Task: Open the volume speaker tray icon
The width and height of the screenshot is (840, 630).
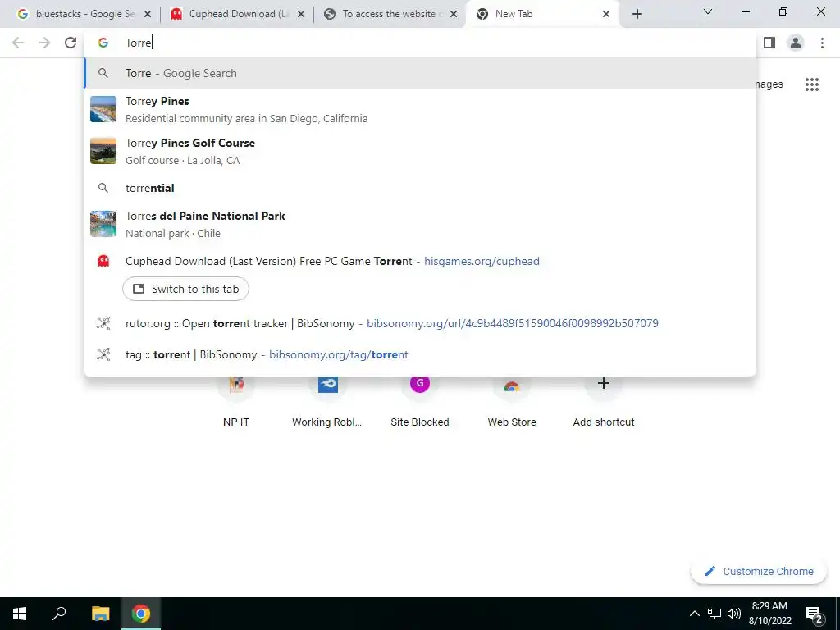Action: [x=734, y=614]
